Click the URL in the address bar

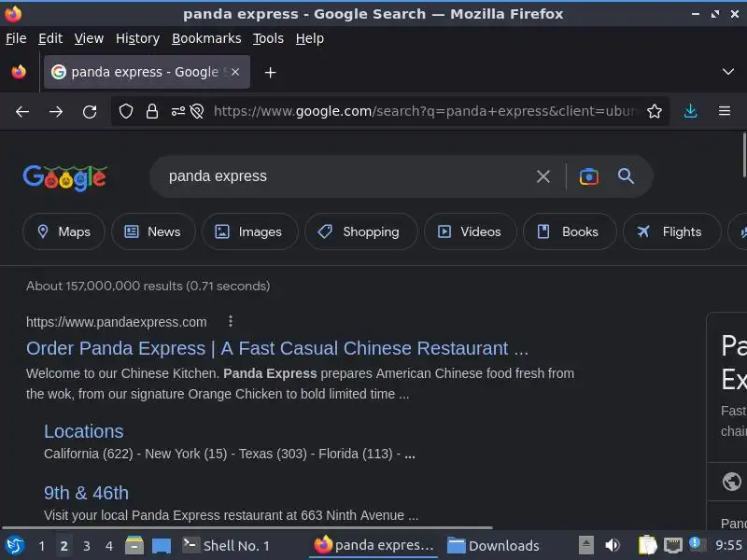click(x=425, y=111)
